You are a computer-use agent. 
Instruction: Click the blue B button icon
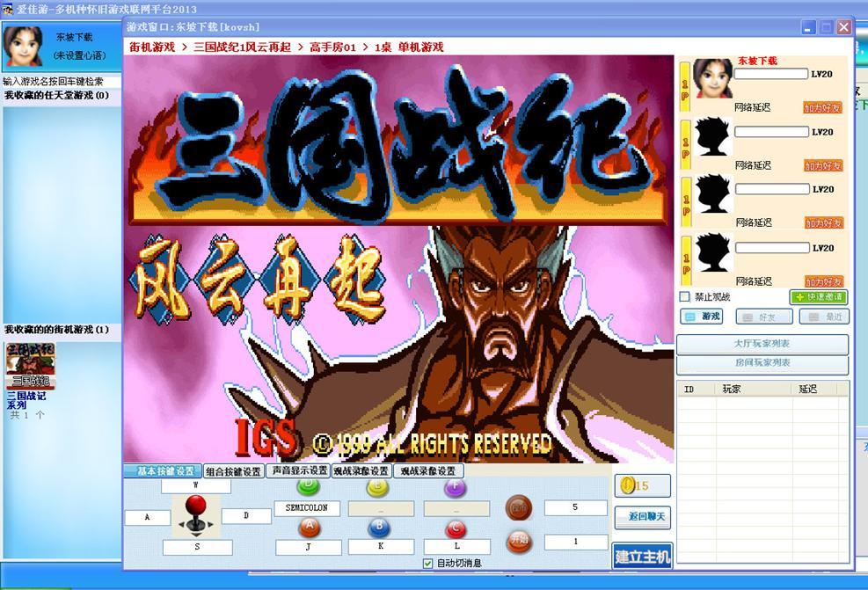coord(379,528)
